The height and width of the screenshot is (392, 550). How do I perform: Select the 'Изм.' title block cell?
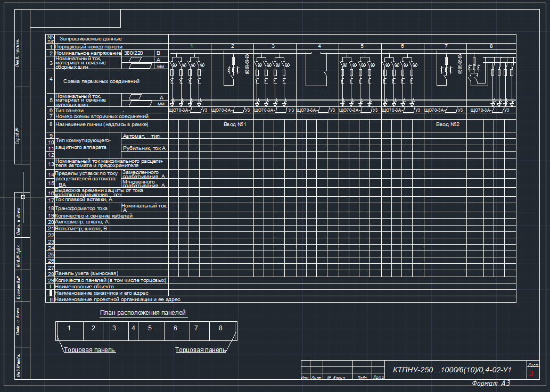click(x=305, y=378)
